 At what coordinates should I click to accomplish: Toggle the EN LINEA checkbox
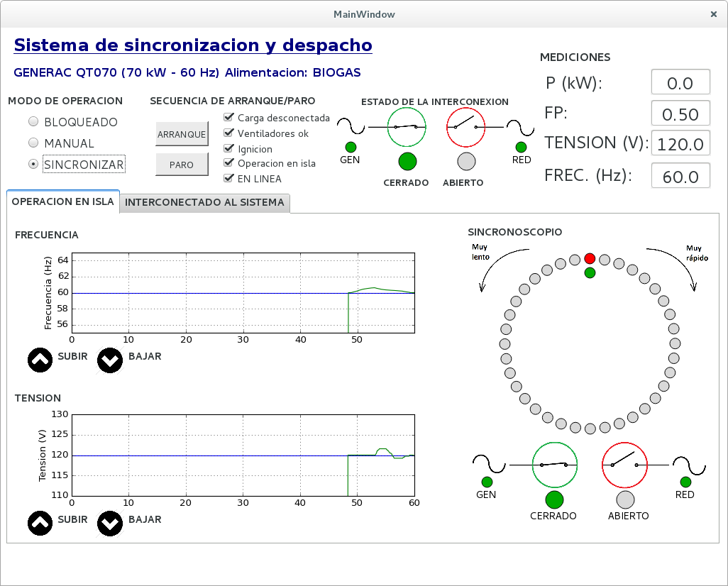(x=228, y=178)
